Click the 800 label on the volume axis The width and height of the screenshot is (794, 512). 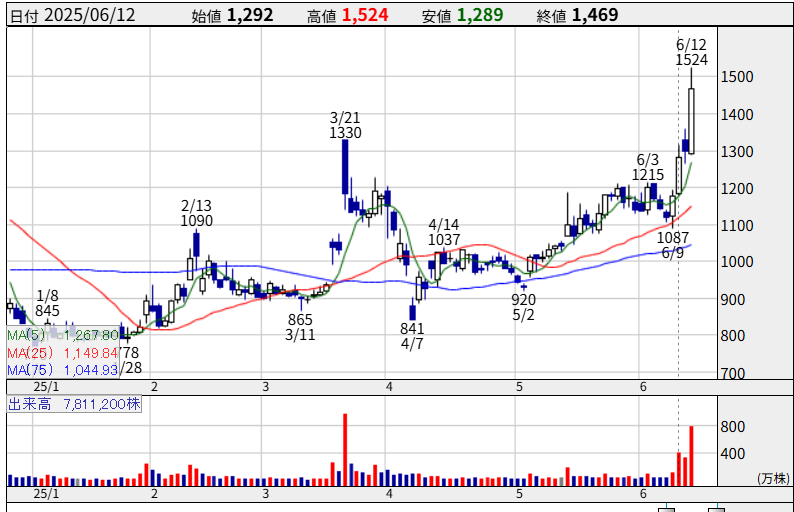pyautogui.click(x=733, y=427)
